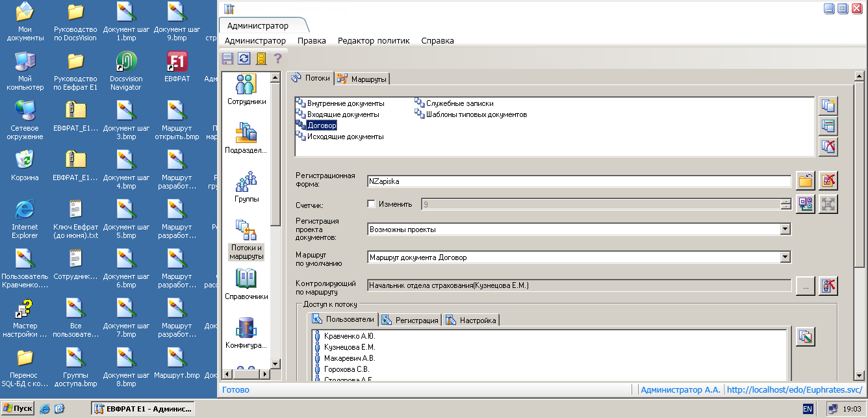Open the Конфигура... section in sidebar
The height and width of the screenshot is (418, 868).
coord(246,333)
